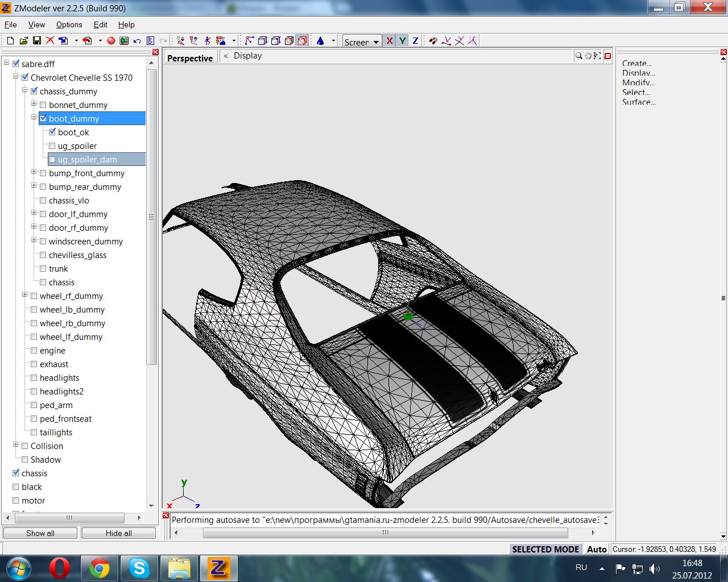Toggle the Y axis lock
728x582 pixels.
pos(403,40)
